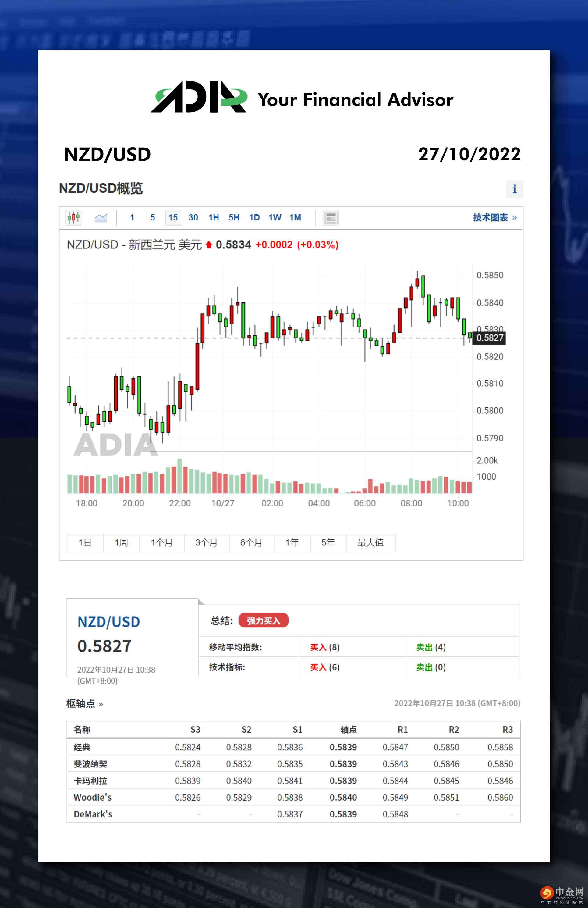Viewport: 588px width, 908px height.
Task: Switch to the area chart icon
Action: coord(101,218)
